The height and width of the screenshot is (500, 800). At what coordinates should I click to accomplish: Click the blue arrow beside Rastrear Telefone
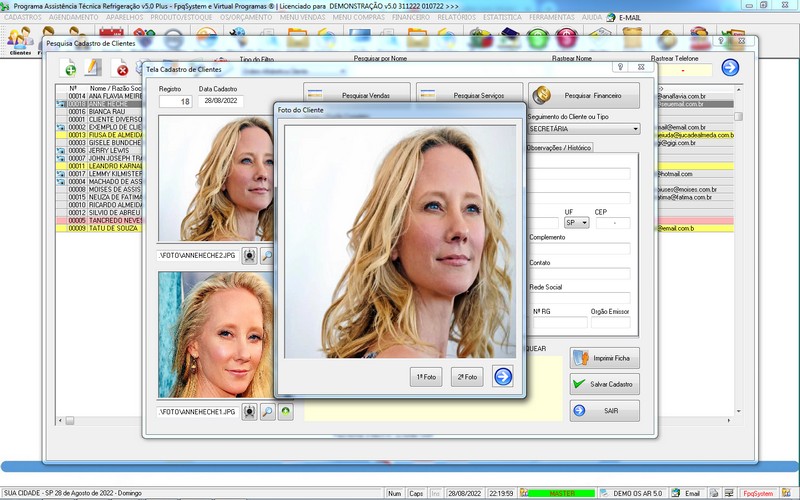tap(730, 67)
